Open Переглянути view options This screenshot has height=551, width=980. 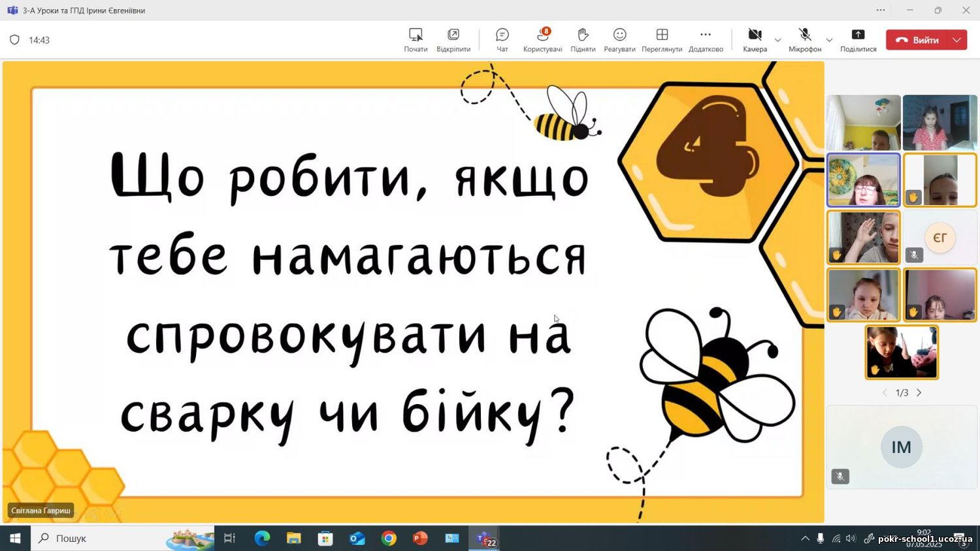click(661, 39)
